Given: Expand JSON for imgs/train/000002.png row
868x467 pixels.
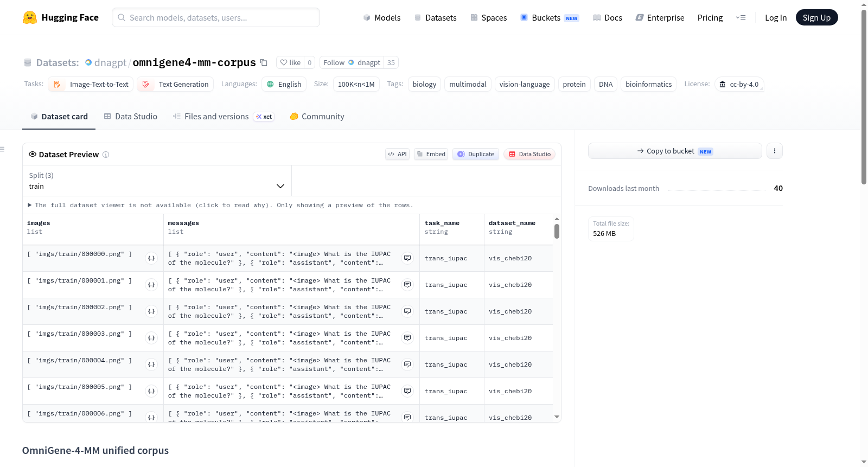Looking at the screenshot, I should point(151,311).
